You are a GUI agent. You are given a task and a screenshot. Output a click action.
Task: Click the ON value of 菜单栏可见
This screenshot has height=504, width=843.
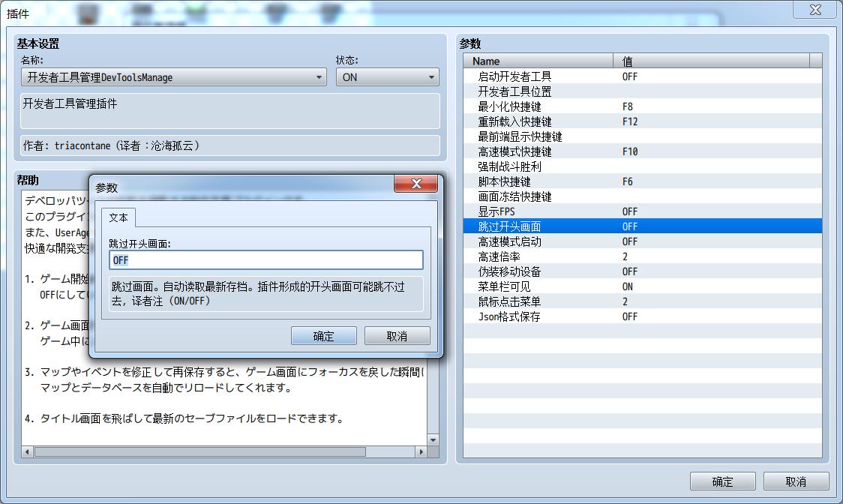point(628,286)
